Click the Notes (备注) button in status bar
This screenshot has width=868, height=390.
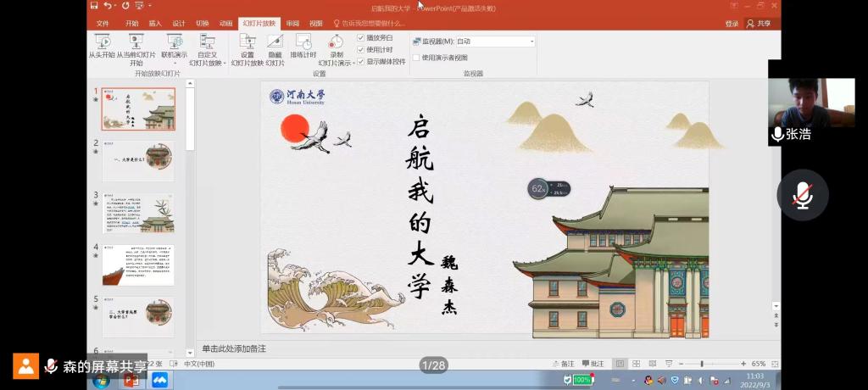[564, 364]
